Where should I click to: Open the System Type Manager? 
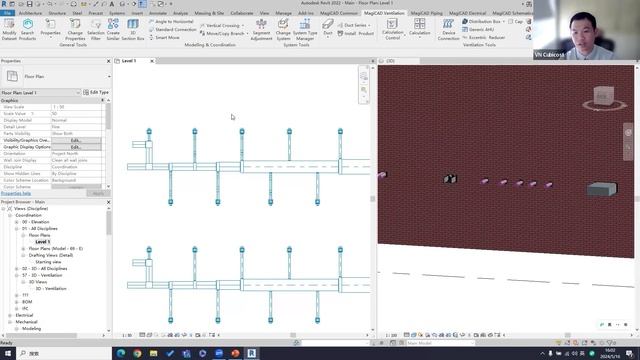[305, 29]
